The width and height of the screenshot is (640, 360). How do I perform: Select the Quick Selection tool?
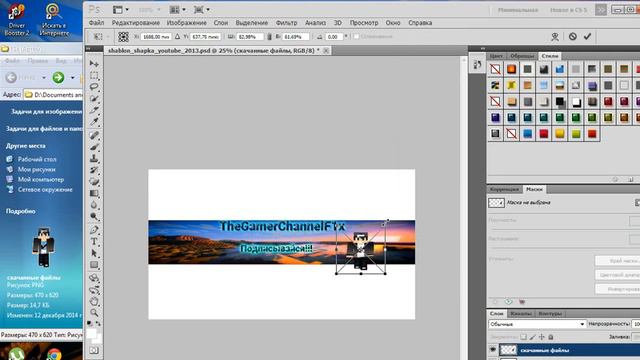pyautogui.click(x=94, y=98)
